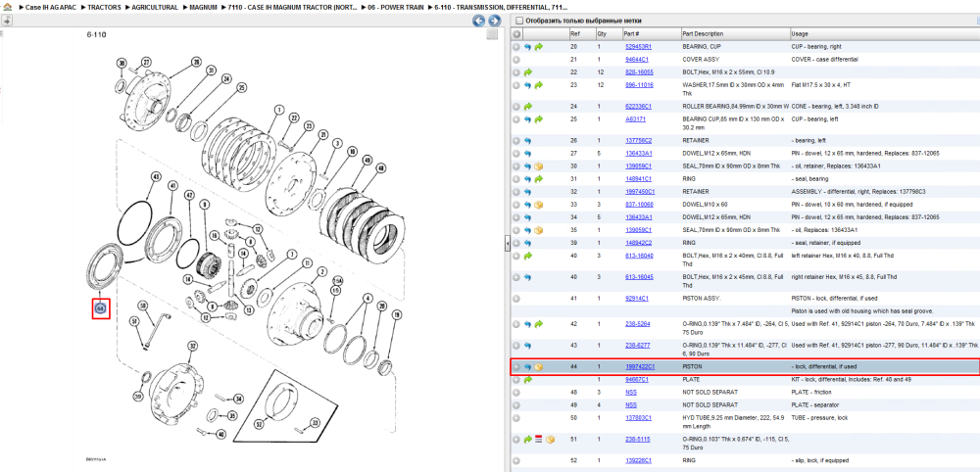Open 7110 - CASE IH MAGNUM TRACTOR breadcrumb
980x472 pixels.
point(290,7)
